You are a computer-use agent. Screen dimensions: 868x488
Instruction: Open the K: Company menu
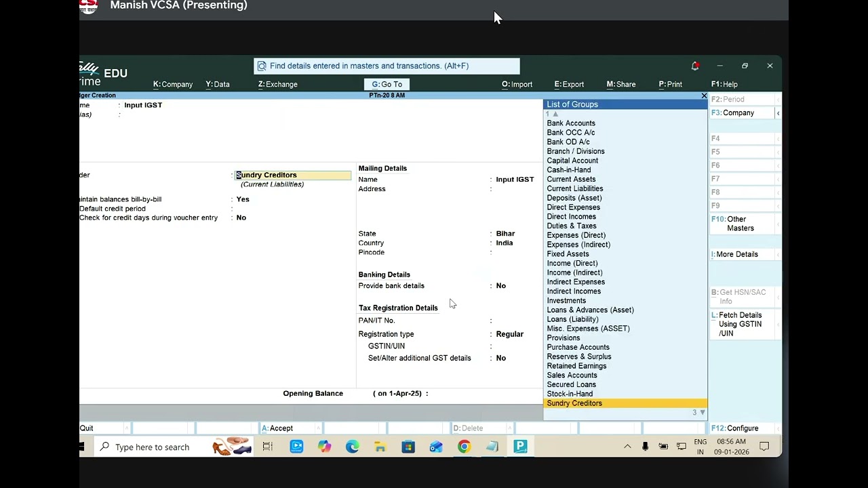click(173, 85)
